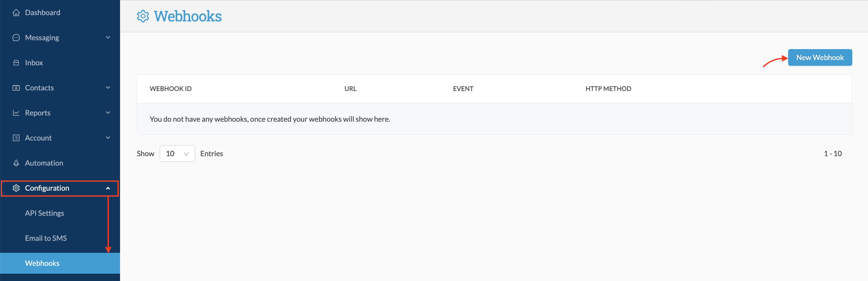Click the '1 - 10' pagination text
The width and height of the screenshot is (868, 281).
[x=833, y=154]
